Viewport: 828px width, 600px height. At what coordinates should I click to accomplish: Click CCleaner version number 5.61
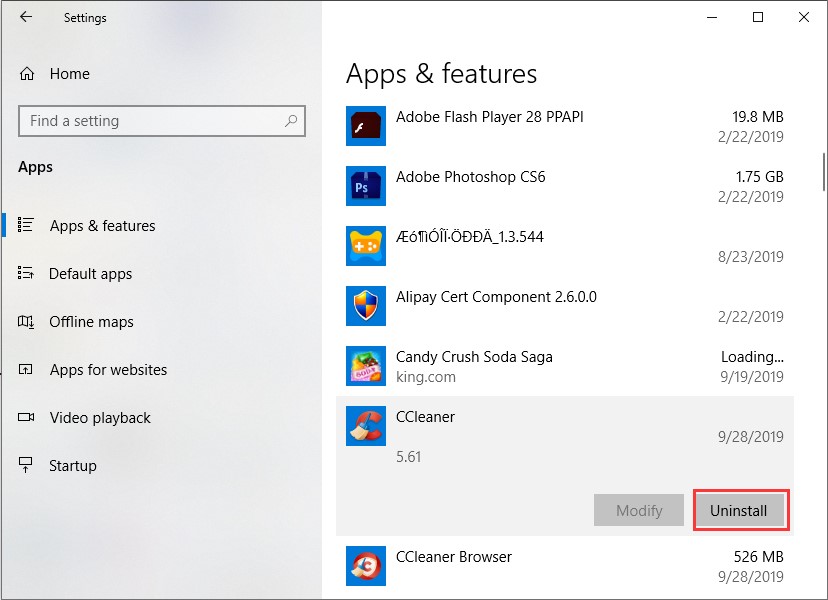pos(409,456)
